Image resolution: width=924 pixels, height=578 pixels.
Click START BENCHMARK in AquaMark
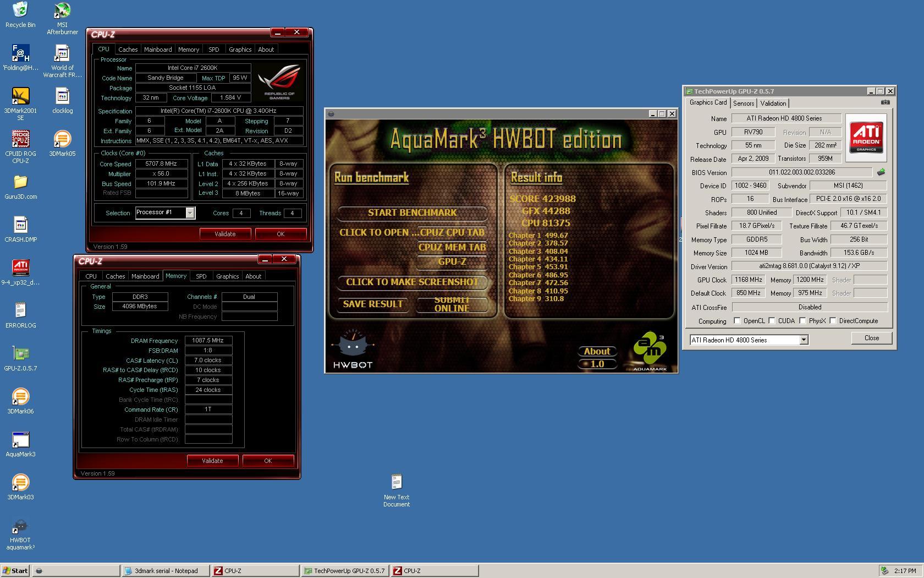pos(412,212)
